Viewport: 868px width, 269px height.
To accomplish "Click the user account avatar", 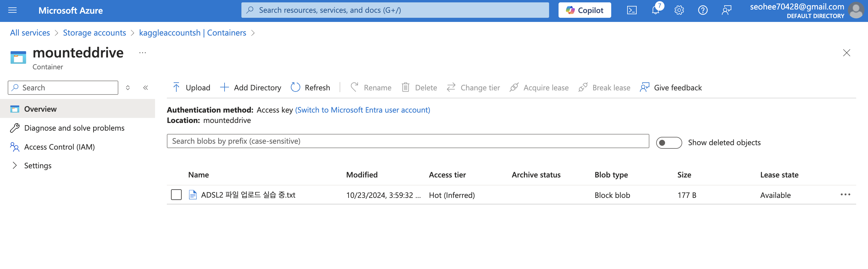I will point(856,10).
